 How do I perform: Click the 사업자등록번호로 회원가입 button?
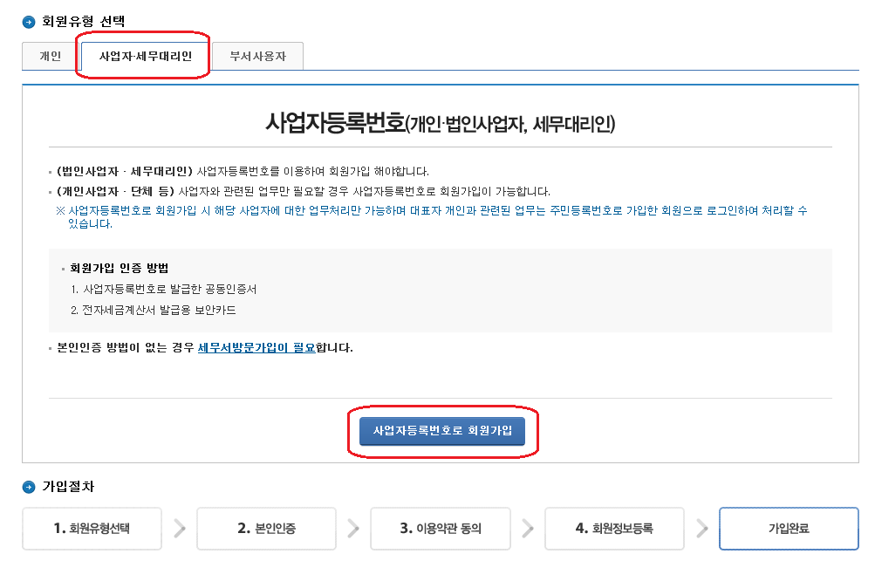(x=441, y=431)
